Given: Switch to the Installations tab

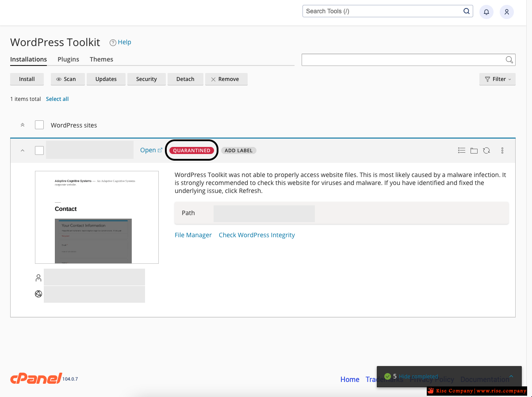Looking at the screenshot, I should click(x=28, y=59).
